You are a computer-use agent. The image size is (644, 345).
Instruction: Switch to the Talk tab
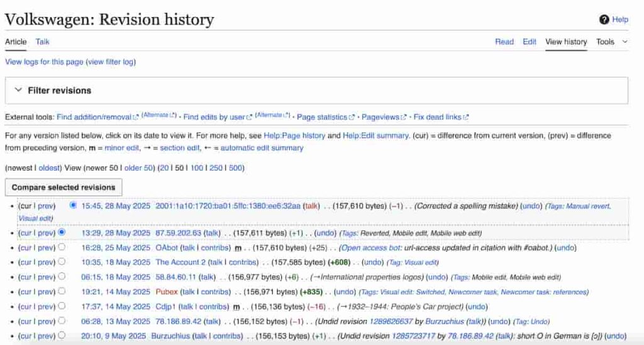tap(42, 42)
